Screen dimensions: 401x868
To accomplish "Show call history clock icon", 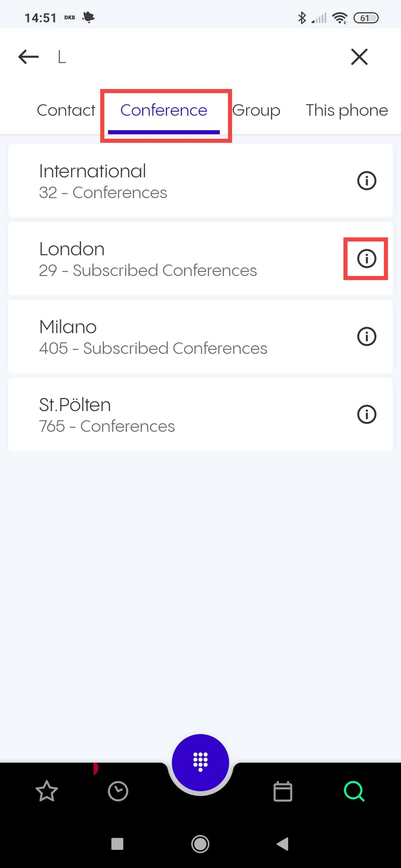I will tap(118, 791).
